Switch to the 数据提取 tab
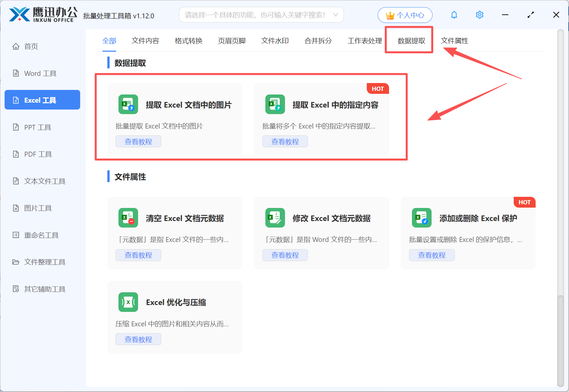The width and height of the screenshot is (569, 392). (x=411, y=41)
